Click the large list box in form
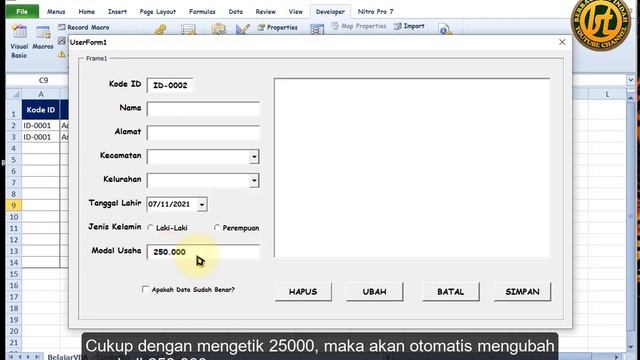Image resolution: width=640 pixels, height=360 pixels. pyautogui.click(x=412, y=168)
